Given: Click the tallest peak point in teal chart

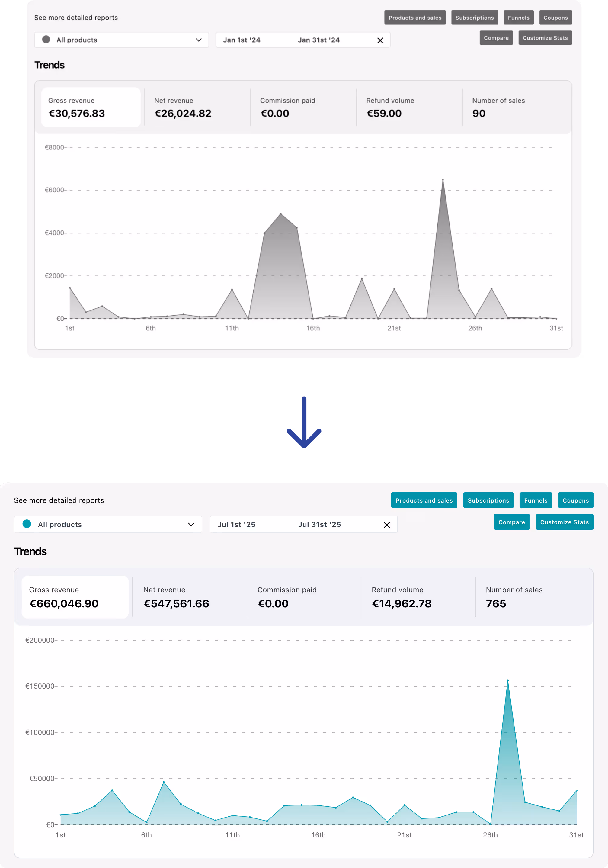Looking at the screenshot, I should [x=507, y=680].
